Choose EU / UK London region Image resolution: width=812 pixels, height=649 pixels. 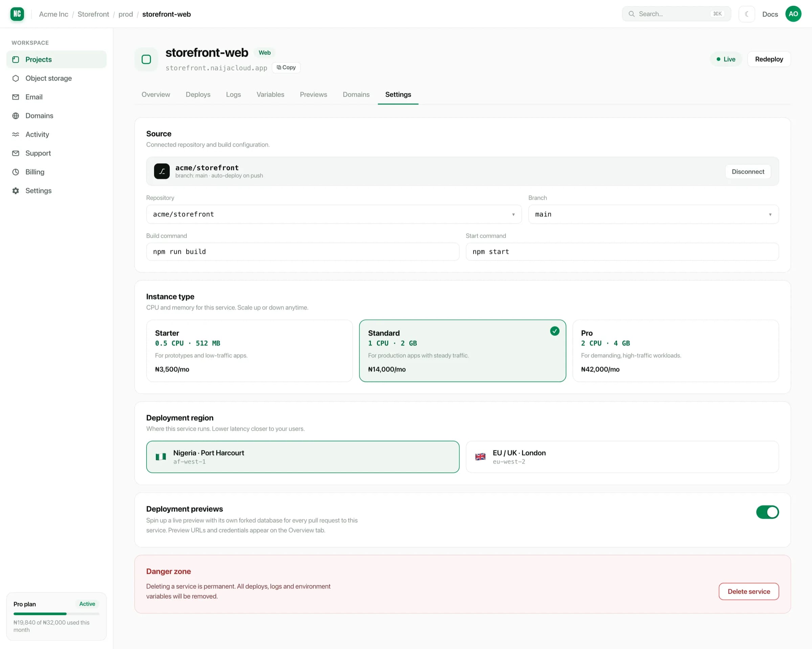(x=622, y=457)
